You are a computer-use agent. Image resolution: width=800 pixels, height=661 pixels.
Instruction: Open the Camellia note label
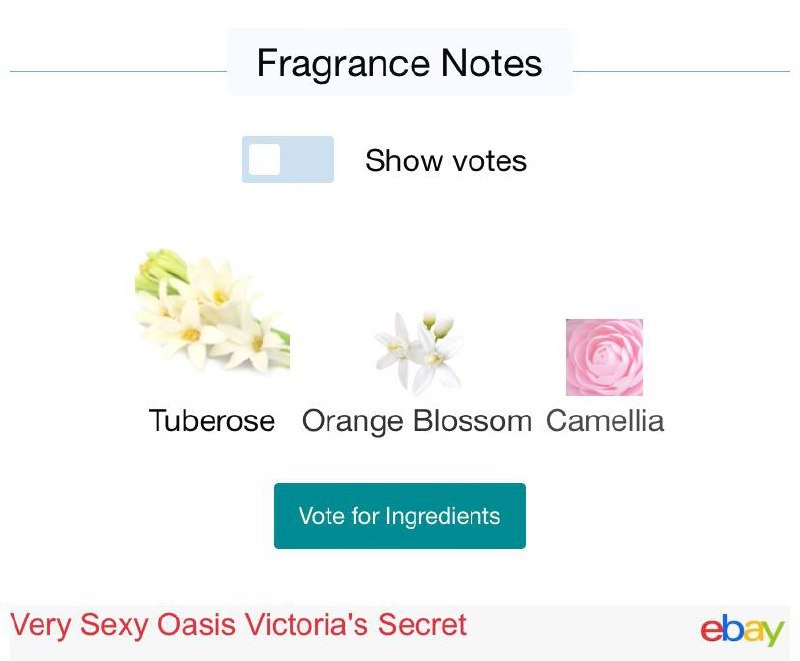[605, 421]
